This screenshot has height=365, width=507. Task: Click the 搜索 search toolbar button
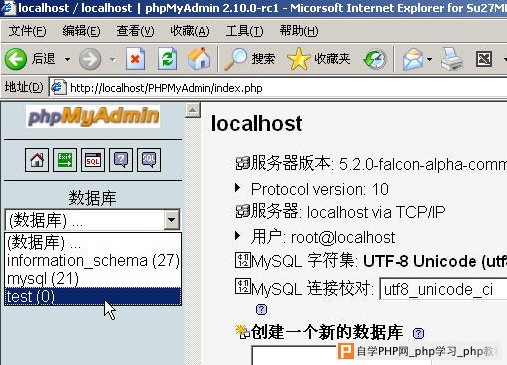[249, 59]
